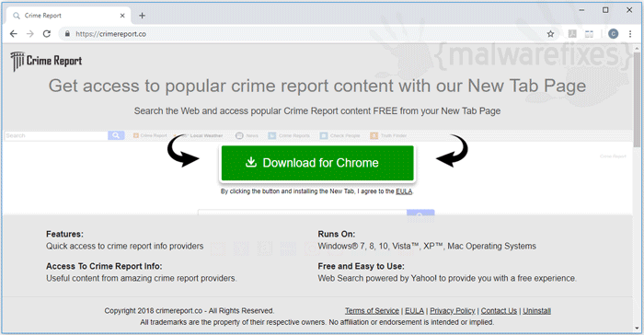Image resolution: width=644 pixels, height=335 pixels.
Task: View site security via padlock icon
Action: (67, 34)
